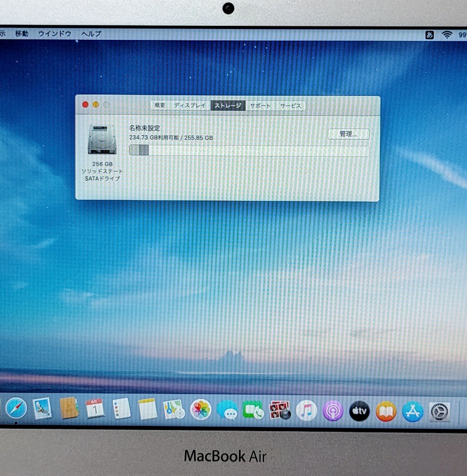Open the Music app icon
Screen dimensions: 467x476
click(x=306, y=411)
